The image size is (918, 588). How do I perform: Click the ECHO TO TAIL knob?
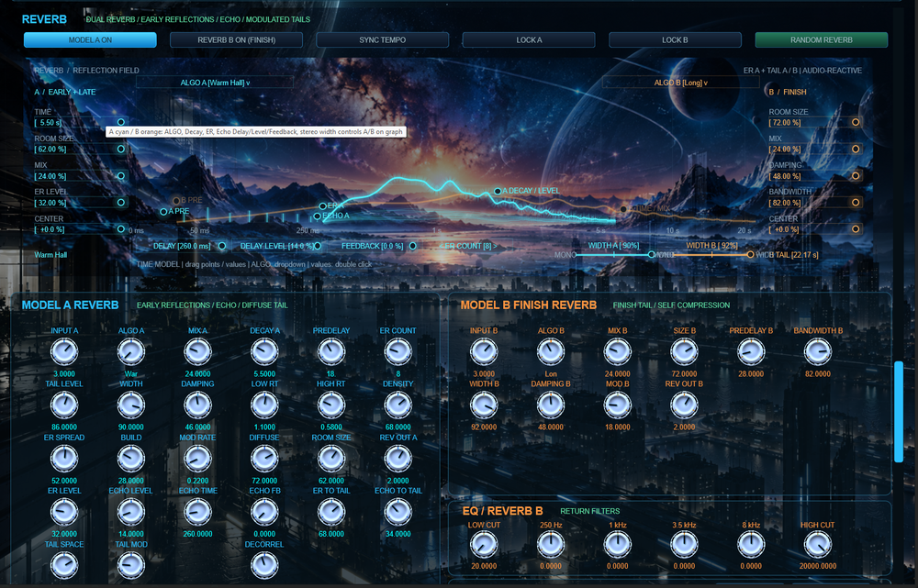pyautogui.click(x=398, y=513)
